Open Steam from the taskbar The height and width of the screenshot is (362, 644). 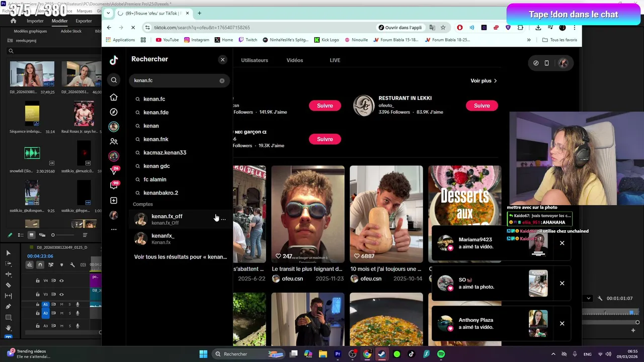[382, 354]
